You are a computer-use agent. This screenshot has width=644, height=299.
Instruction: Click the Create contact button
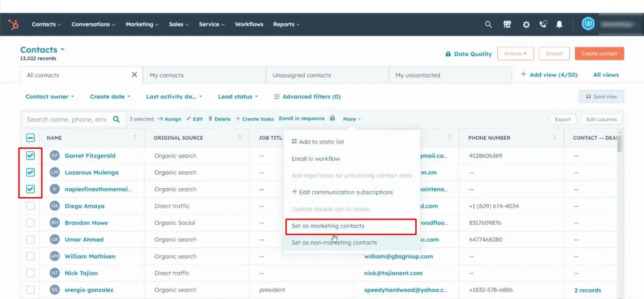pos(599,54)
